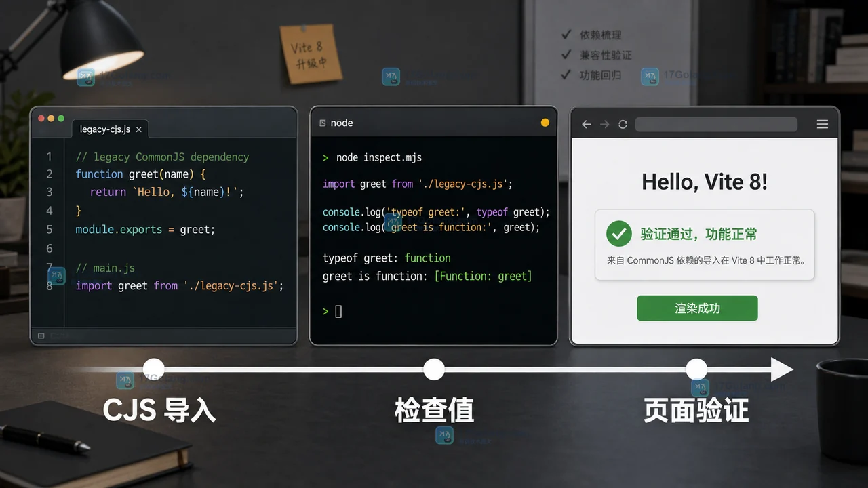Click the 检查值 label
This screenshot has width=868, height=488.
[434, 411]
